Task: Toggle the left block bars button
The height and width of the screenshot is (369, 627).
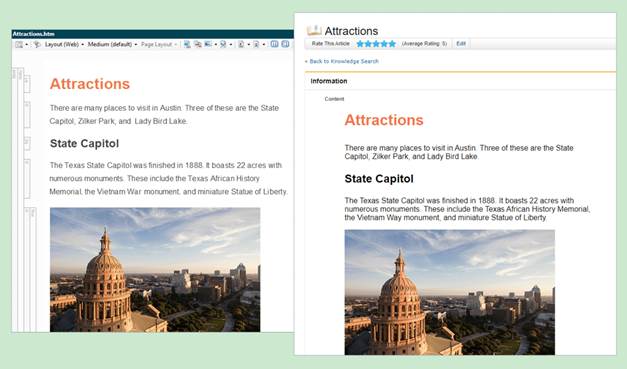Action: pos(274,44)
